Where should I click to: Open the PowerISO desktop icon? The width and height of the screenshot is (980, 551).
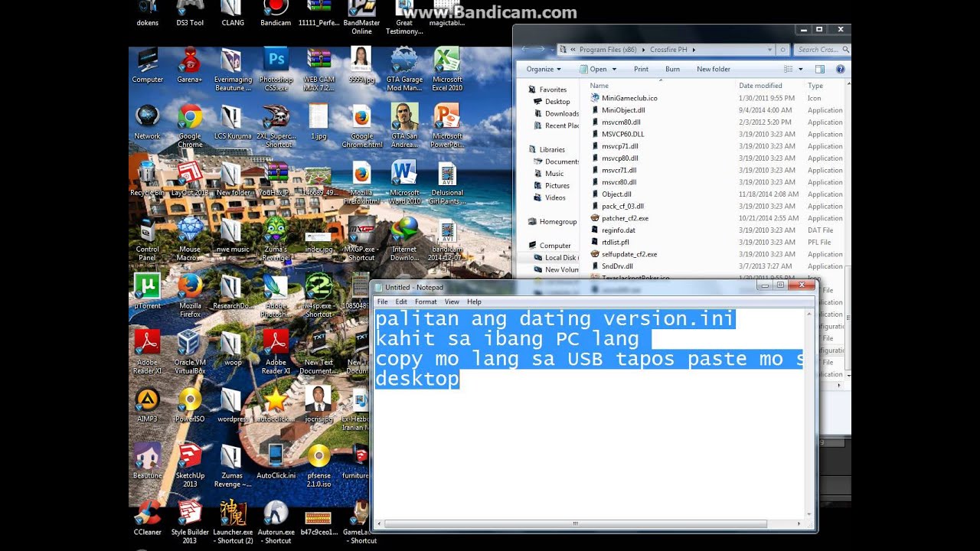coord(190,405)
